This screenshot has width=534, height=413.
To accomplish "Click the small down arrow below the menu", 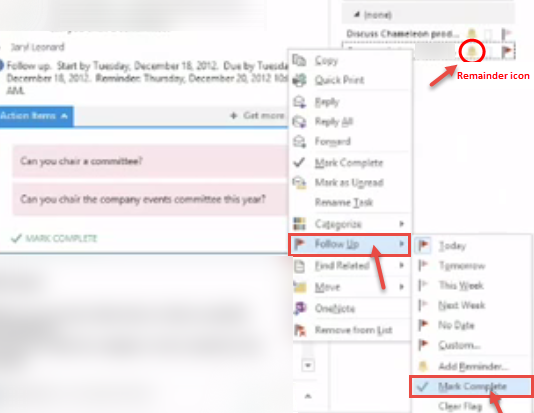I will 308,365.
